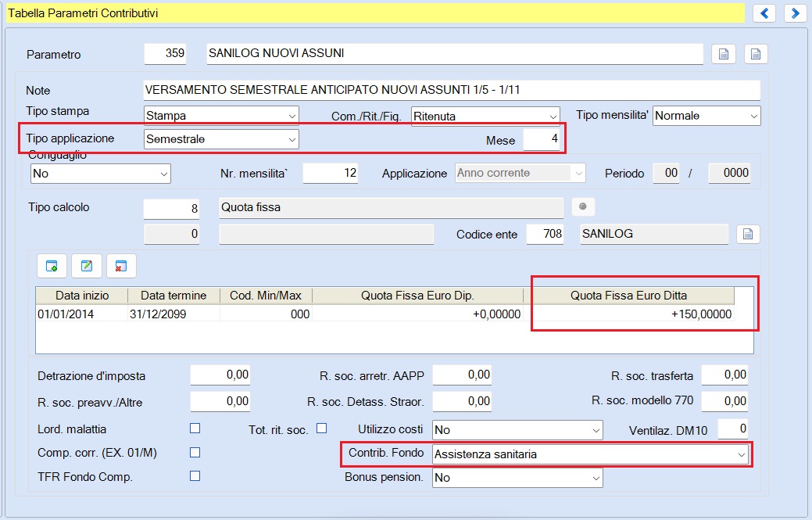
Task: Click the Detrazione d'imposta field
Action: [220, 375]
